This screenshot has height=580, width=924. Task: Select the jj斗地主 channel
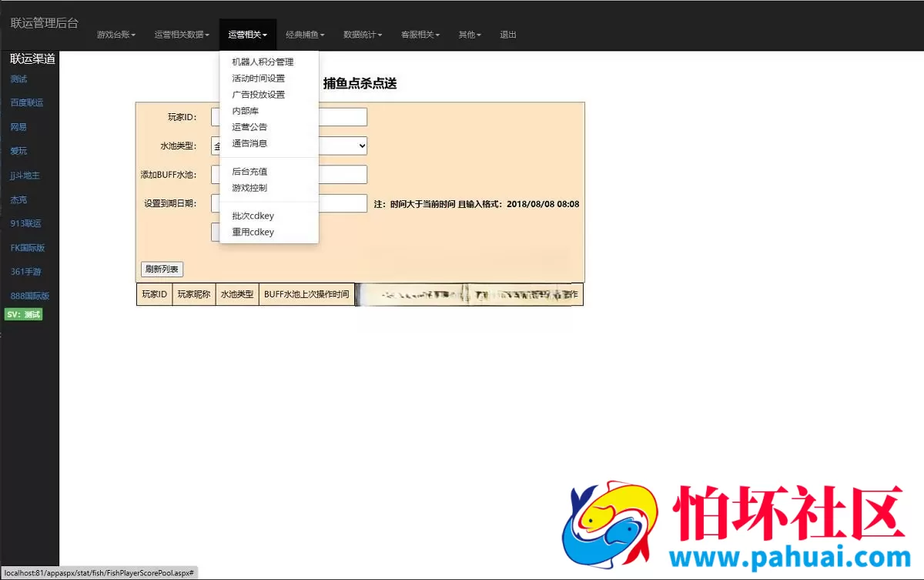point(25,176)
